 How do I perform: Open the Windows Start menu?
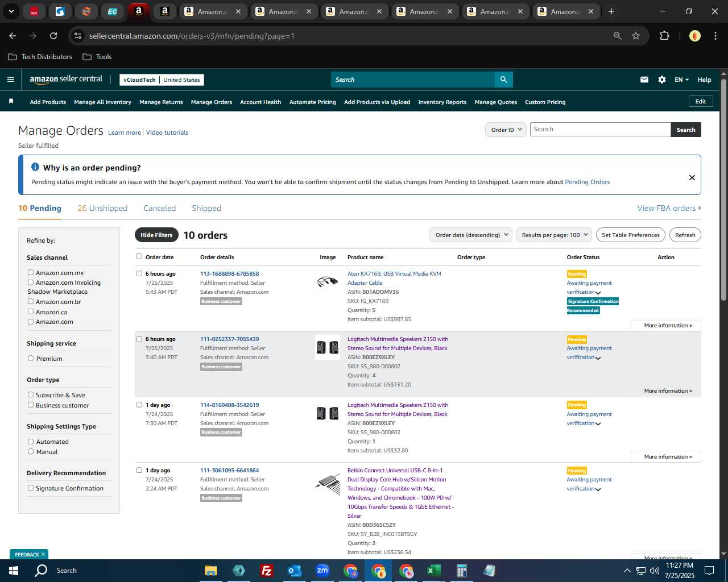pyautogui.click(x=14, y=570)
